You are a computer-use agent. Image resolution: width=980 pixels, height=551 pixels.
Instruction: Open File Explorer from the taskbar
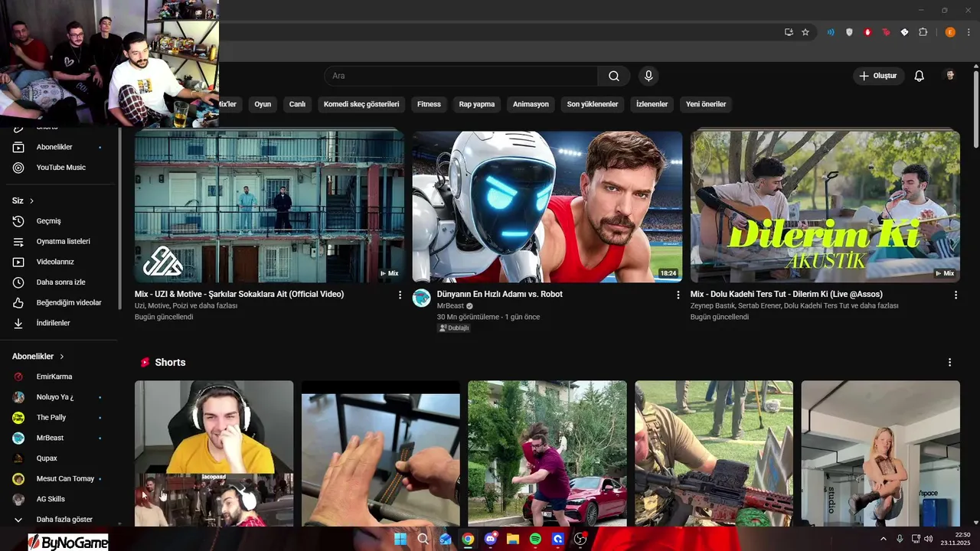[513, 539]
